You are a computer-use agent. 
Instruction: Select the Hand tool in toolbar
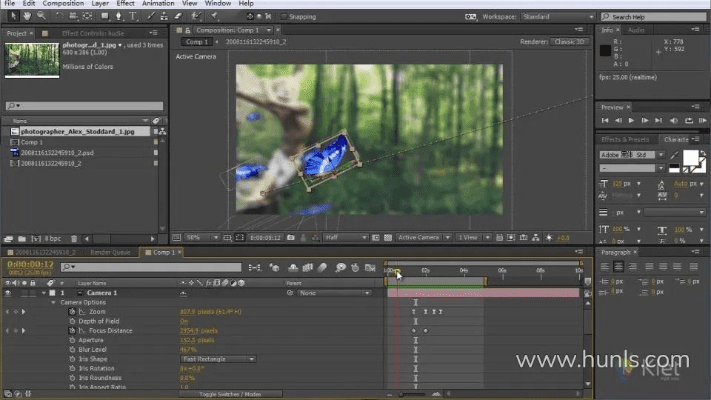tap(25, 16)
